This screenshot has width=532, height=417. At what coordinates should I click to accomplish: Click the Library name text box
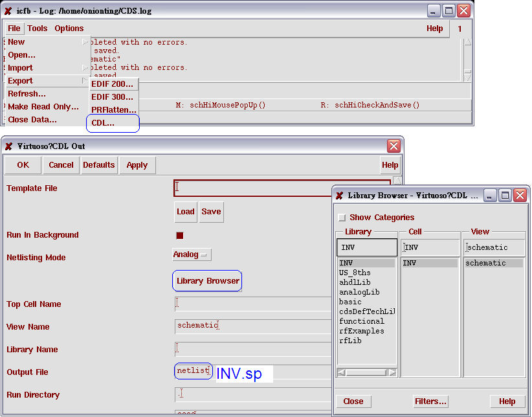[x=367, y=247]
